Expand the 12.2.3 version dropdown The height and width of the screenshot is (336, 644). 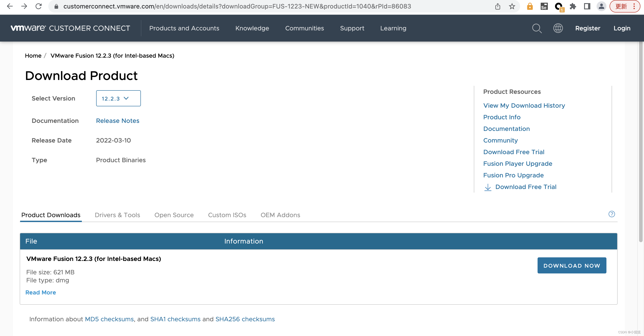pyautogui.click(x=118, y=99)
